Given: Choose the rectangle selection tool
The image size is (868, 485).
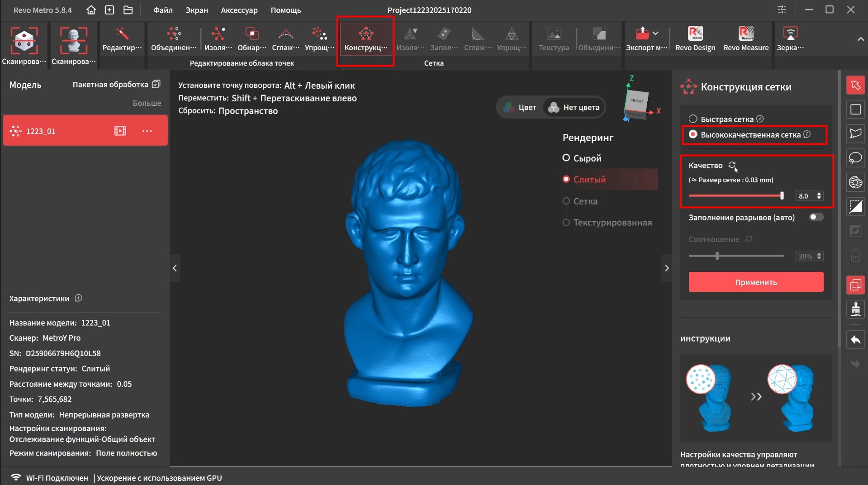Looking at the screenshot, I should click(855, 109).
